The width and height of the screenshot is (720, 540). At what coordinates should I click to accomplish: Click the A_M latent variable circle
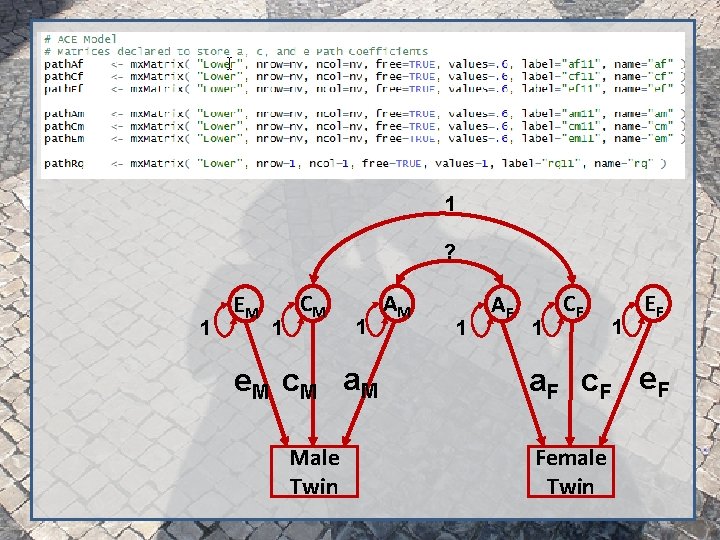[x=396, y=304]
